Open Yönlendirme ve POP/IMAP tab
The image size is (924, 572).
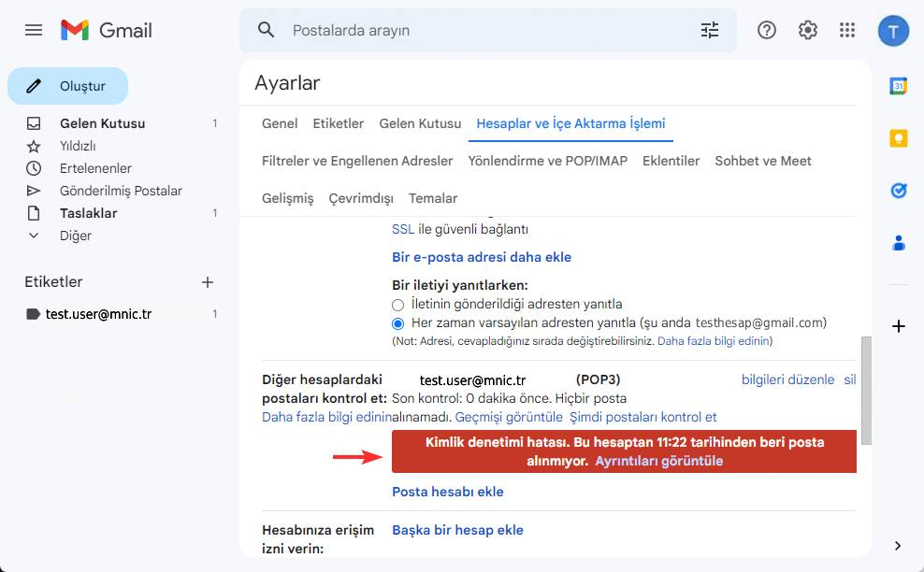tap(547, 161)
